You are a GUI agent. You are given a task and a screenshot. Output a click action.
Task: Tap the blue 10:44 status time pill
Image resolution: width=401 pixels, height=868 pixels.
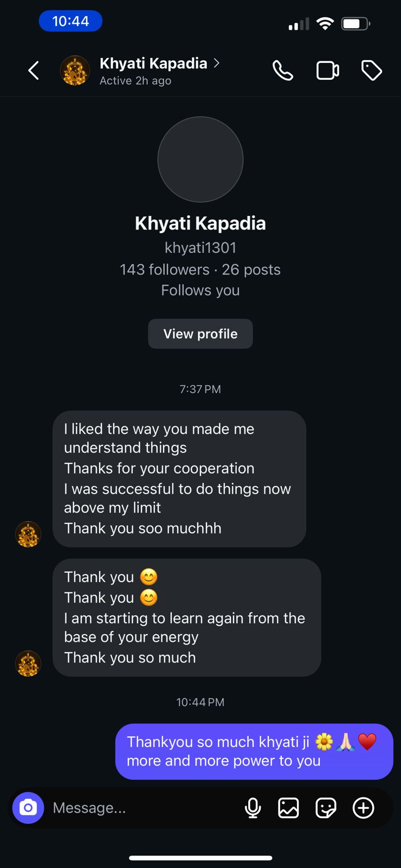(x=70, y=21)
